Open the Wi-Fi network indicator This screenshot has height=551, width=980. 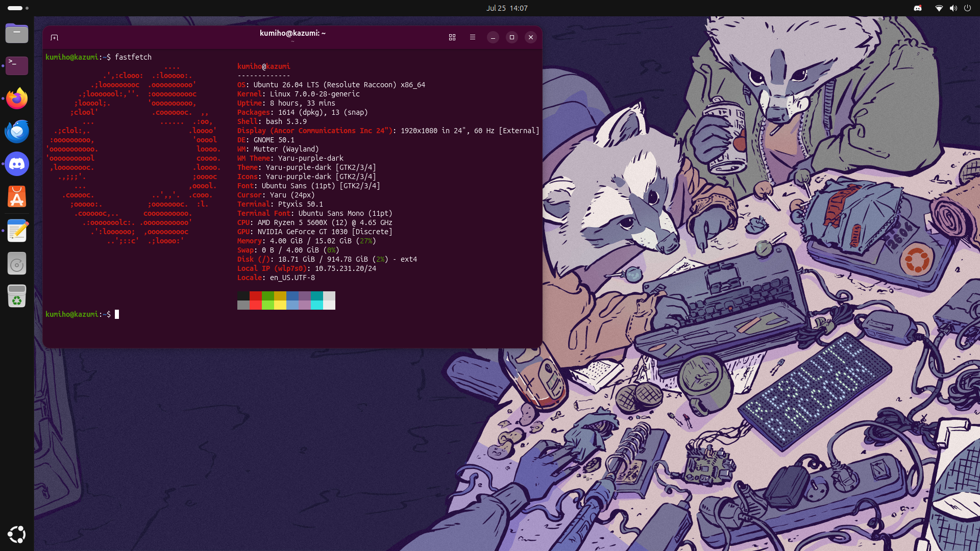coord(939,8)
